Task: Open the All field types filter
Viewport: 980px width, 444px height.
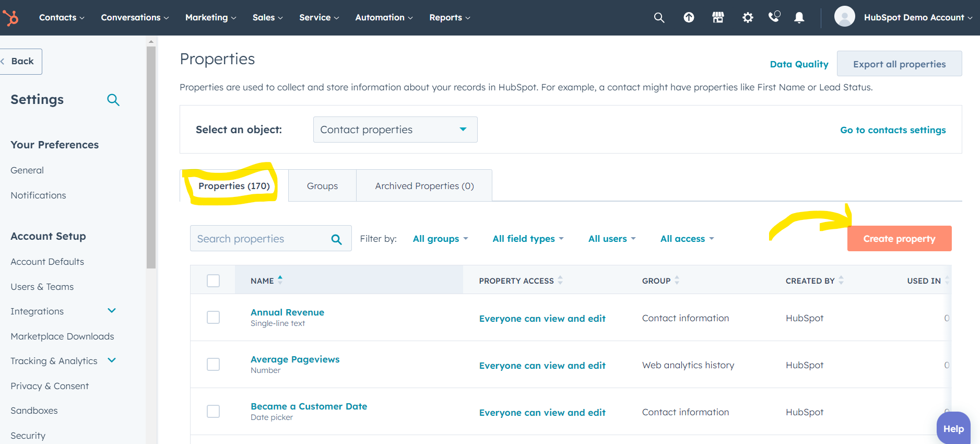Action: [528, 239]
